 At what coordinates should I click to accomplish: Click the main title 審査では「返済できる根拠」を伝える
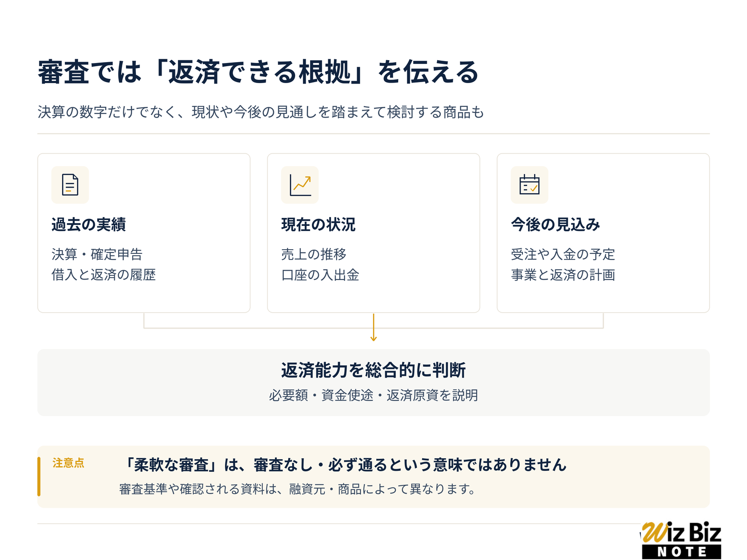(x=258, y=72)
